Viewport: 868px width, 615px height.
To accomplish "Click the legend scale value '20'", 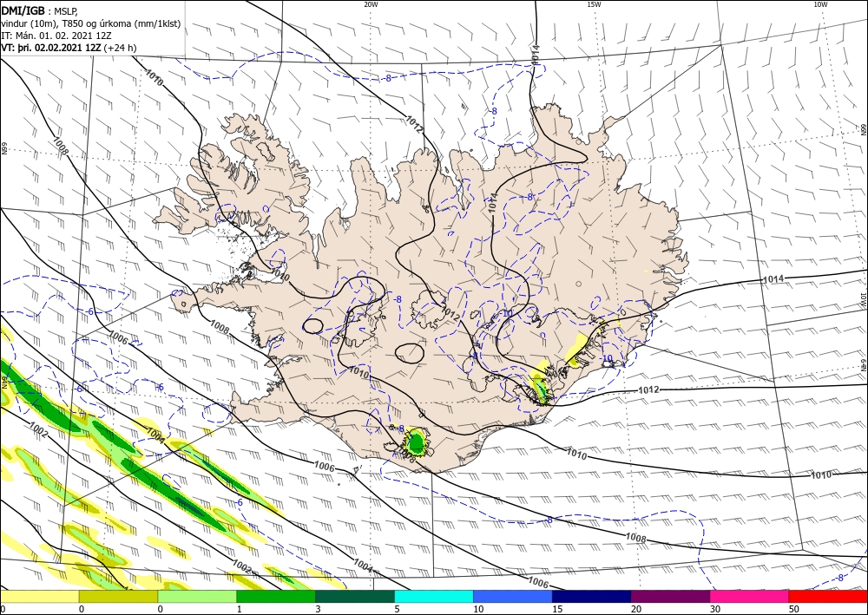I will [x=636, y=609].
